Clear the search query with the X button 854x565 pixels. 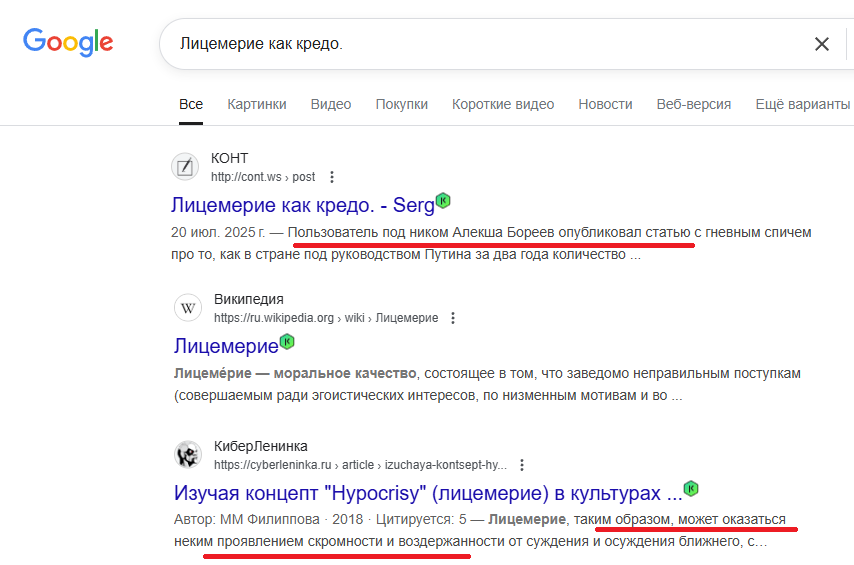click(821, 44)
